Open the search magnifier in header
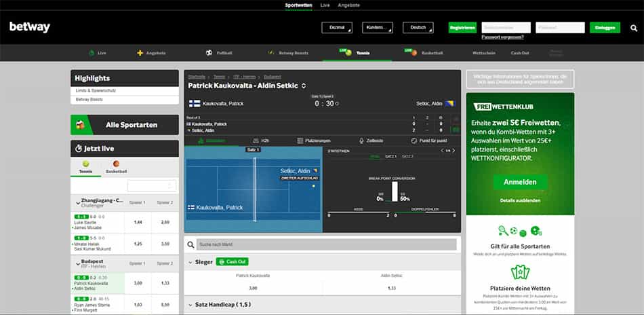 coord(634,28)
